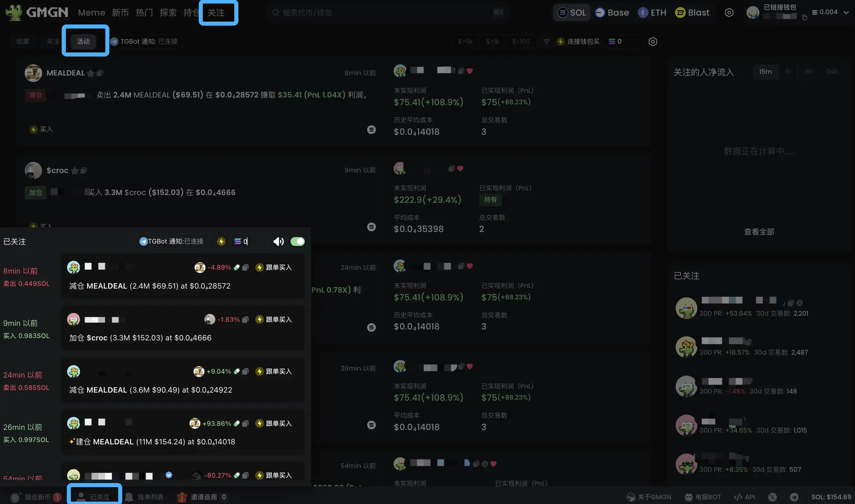Open 挂单列表 bell icon in bottom bar
The height and width of the screenshot is (504, 855).
click(129, 497)
